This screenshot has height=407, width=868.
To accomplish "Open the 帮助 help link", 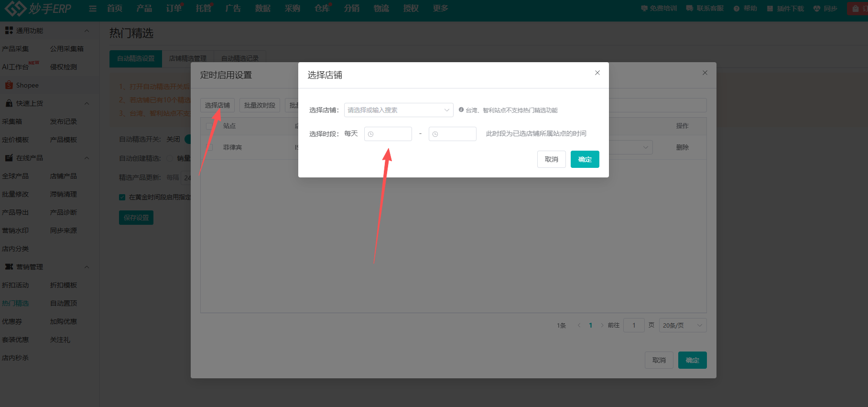I will 746,9.
